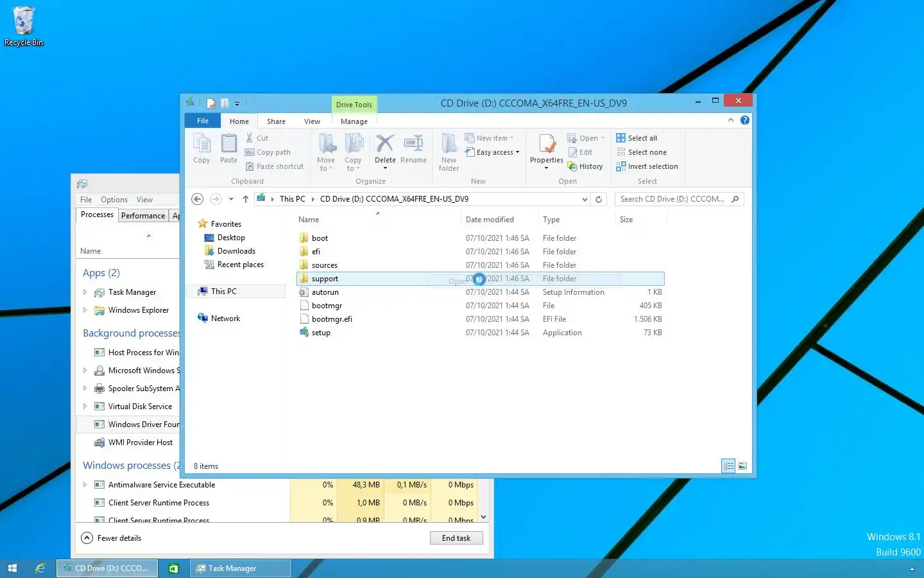Expand Task Manager app entry in Task Manager
This screenshot has width=924, height=578.
85,292
